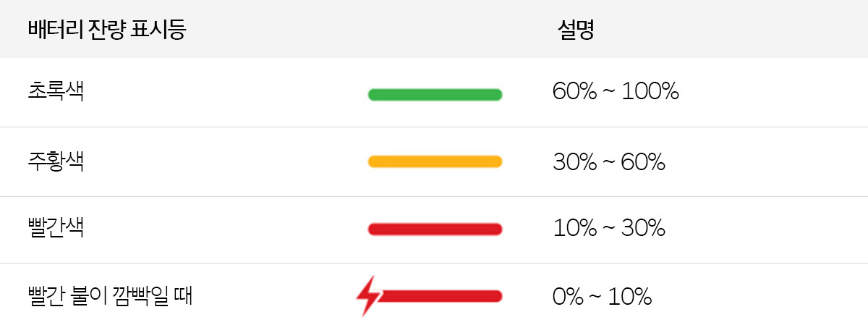Click the red lightning bolt icon

pyautogui.click(x=369, y=295)
